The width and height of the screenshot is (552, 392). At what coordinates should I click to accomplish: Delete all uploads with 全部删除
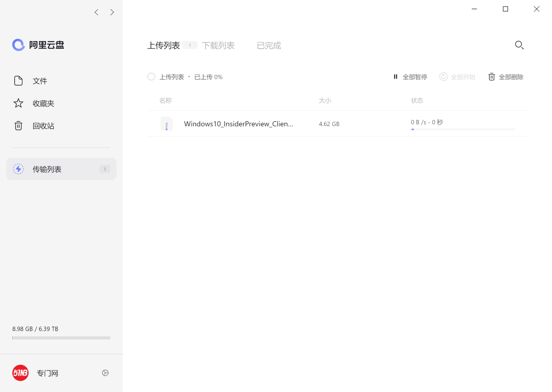(506, 77)
